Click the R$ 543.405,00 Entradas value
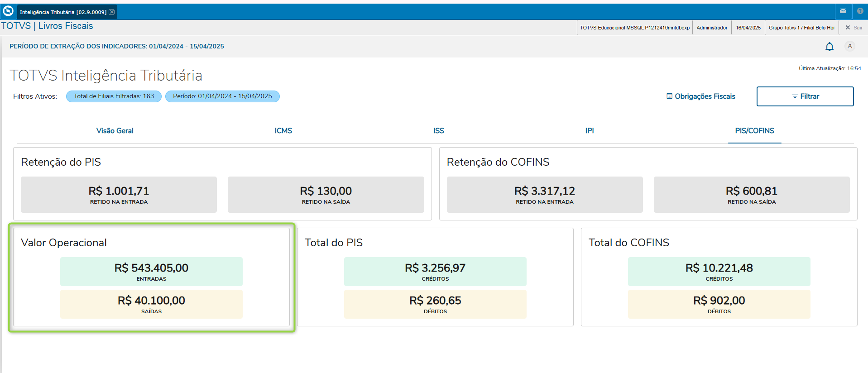 (151, 268)
